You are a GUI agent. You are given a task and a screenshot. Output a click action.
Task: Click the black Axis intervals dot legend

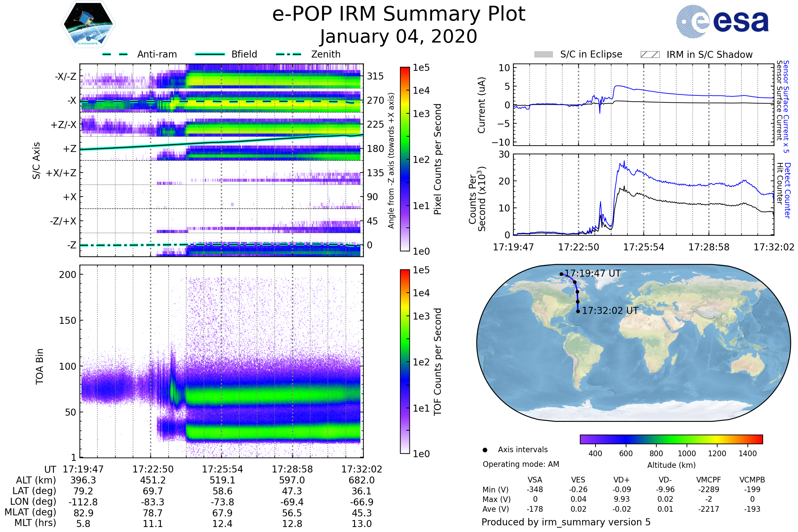click(485, 450)
